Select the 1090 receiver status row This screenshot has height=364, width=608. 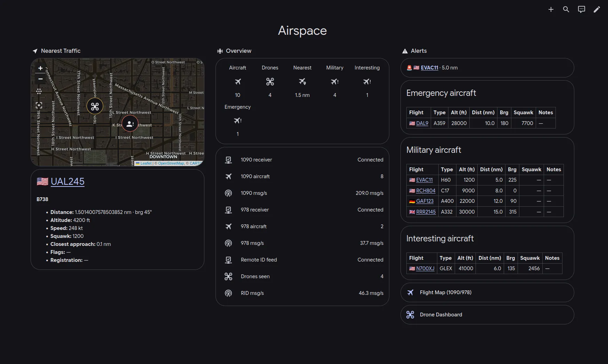[302, 160]
